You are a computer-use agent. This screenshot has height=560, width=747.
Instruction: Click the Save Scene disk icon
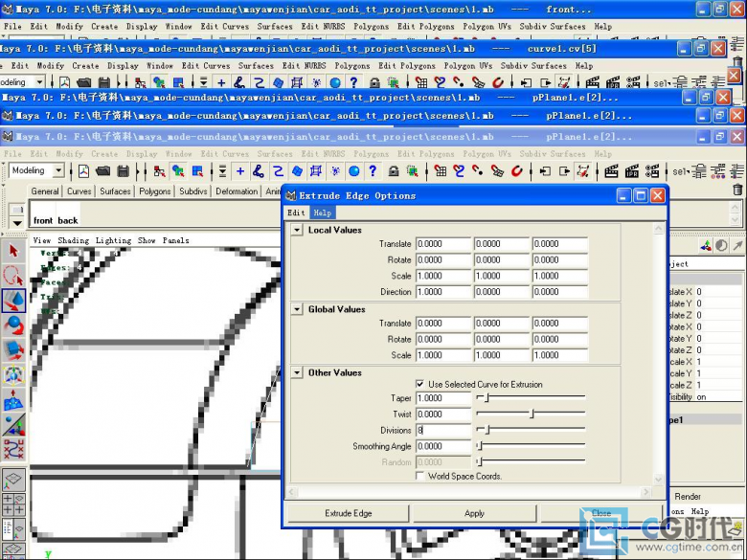[123, 171]
